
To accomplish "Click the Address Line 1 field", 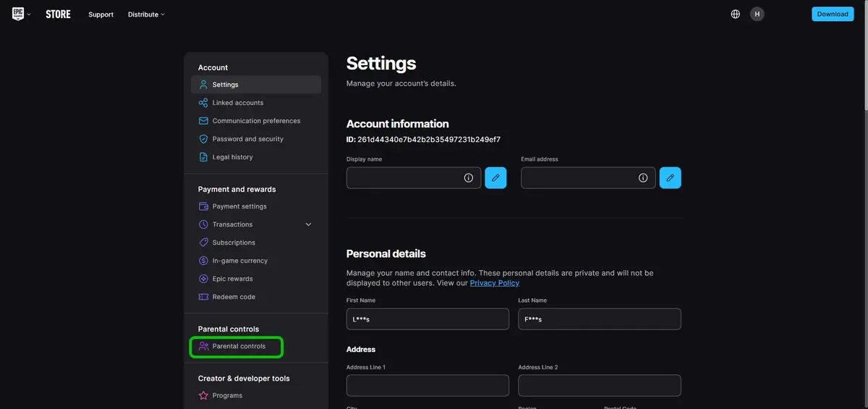I will coord(427,385).
